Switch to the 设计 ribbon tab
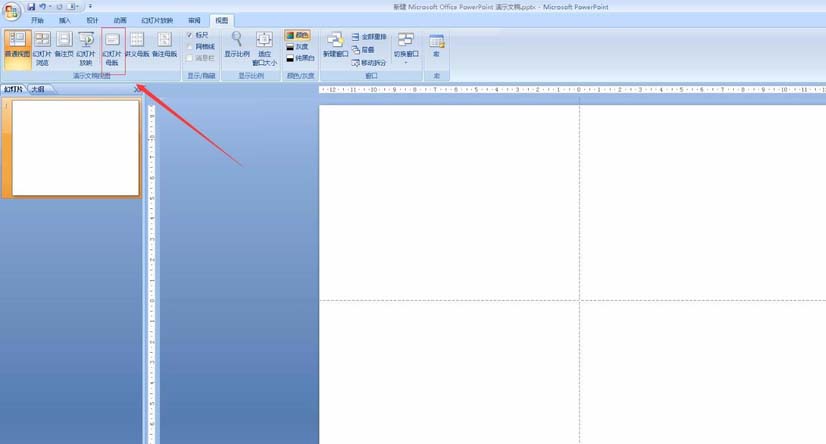 pos(92,21)
